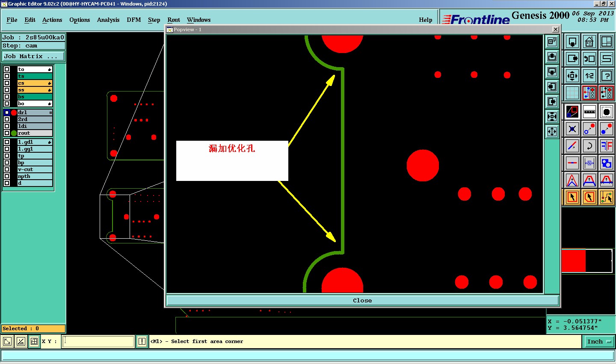The image size is (616, 364).
Task: Click the area zoom icon at bottom-left
Action: [7, 341]
